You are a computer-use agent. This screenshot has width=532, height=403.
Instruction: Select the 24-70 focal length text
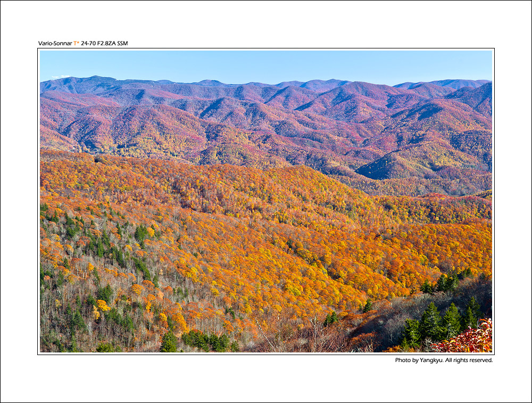(88, 43)
